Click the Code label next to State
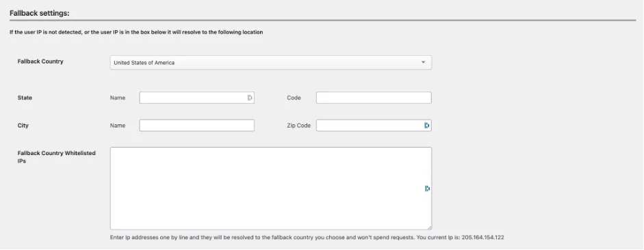 tap(294, 98)
